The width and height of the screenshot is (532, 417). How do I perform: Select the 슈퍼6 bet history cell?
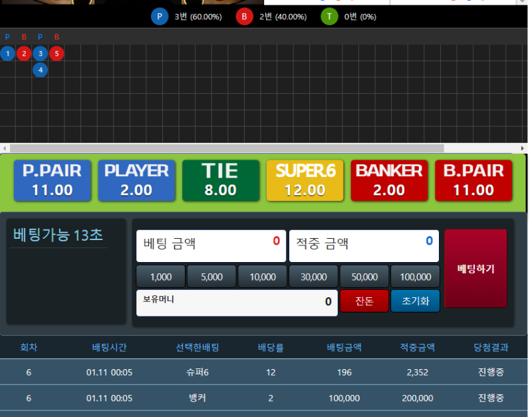[x=197, y=372]
